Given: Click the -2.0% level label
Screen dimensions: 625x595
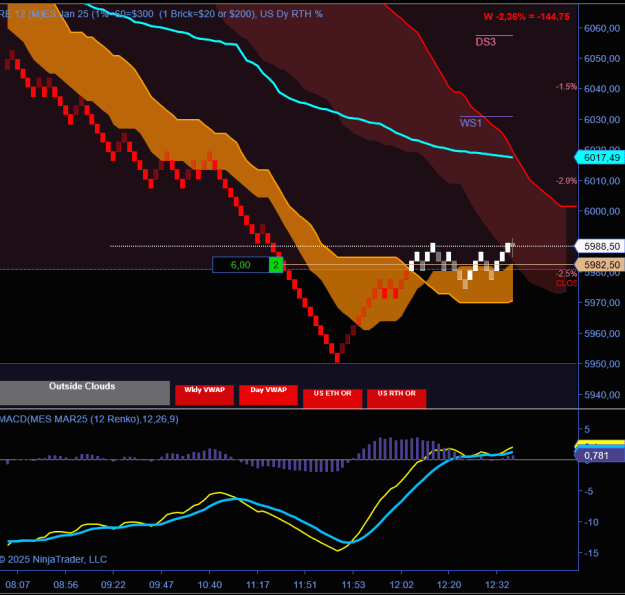Looking at the screenshot, I should click(x=566, y=181).
